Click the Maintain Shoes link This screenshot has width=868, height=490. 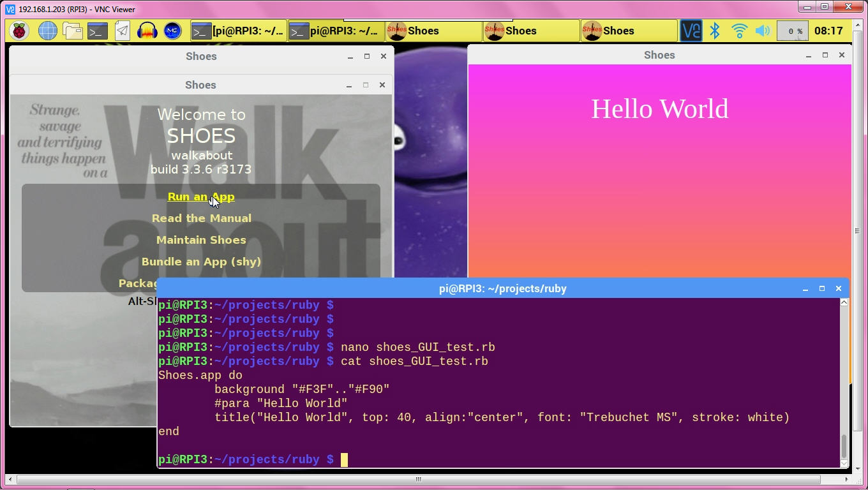tap(201, 240)
